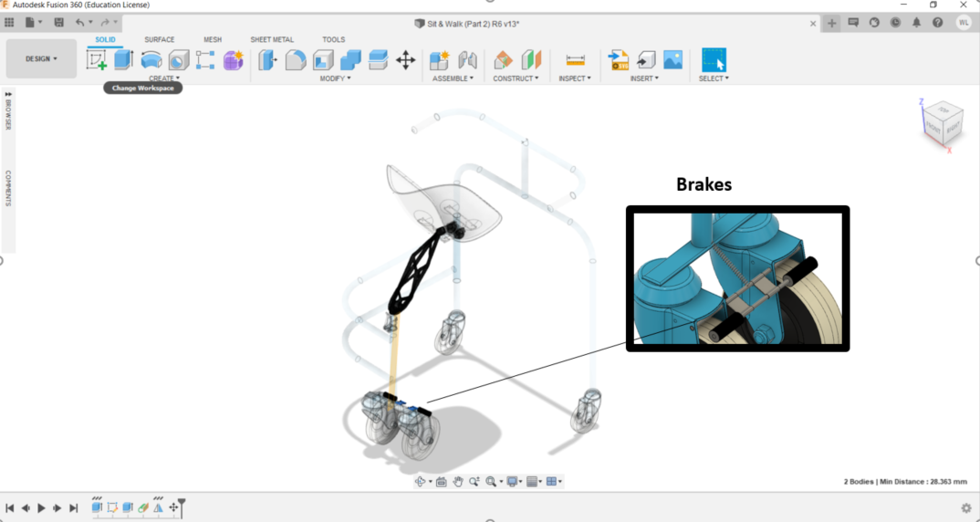Open the comments chat icon
The width and height of the screenshot is (980, 522).
click(853, 23)
